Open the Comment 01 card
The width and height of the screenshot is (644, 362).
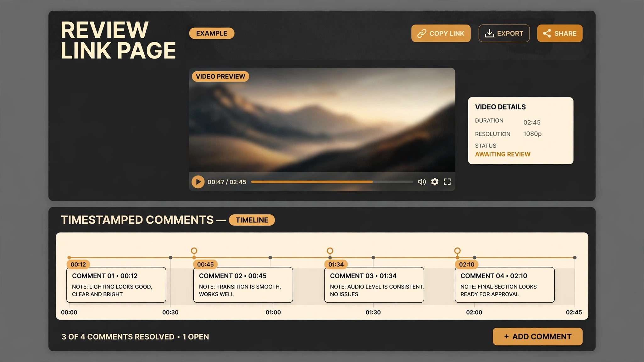tap(116, 285)
